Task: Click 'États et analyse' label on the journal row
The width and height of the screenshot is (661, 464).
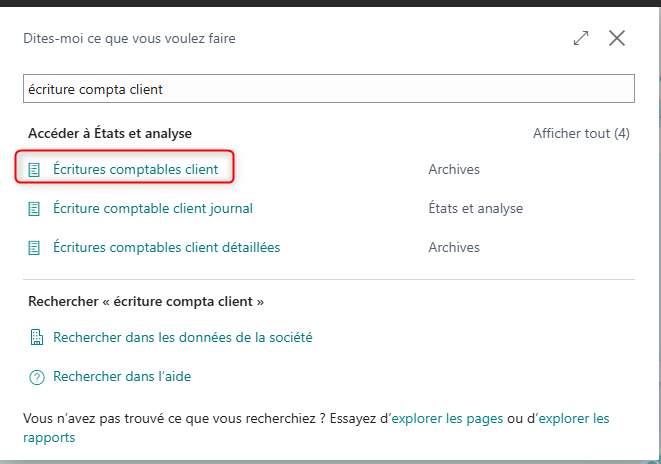Action: tap(475, 209)
